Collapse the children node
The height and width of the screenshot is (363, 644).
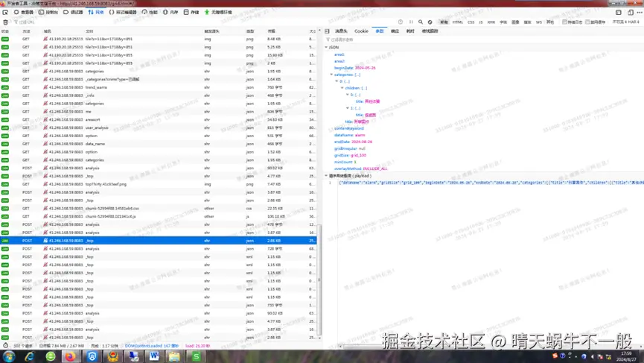(342, 88)
